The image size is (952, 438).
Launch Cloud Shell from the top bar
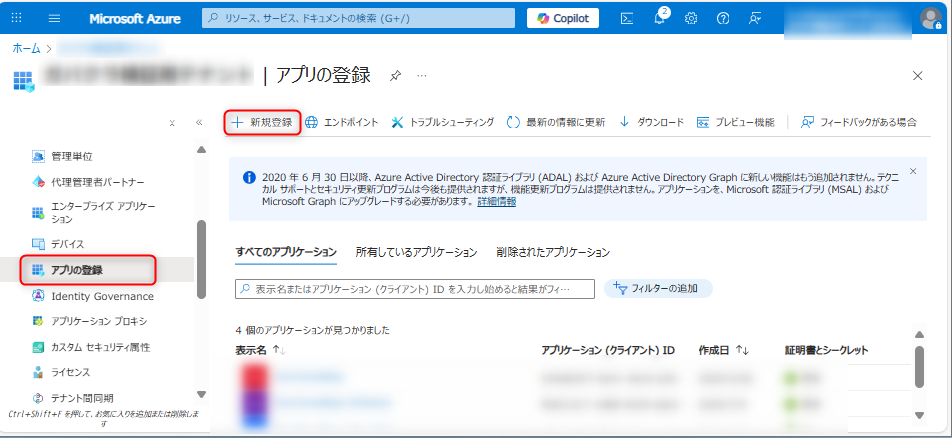click(627, 18)
